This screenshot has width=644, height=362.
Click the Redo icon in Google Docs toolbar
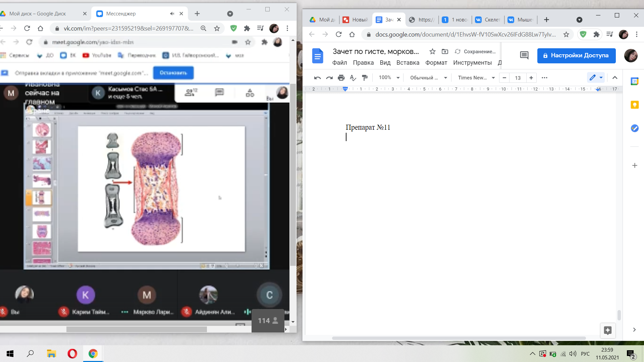(329, 78)
